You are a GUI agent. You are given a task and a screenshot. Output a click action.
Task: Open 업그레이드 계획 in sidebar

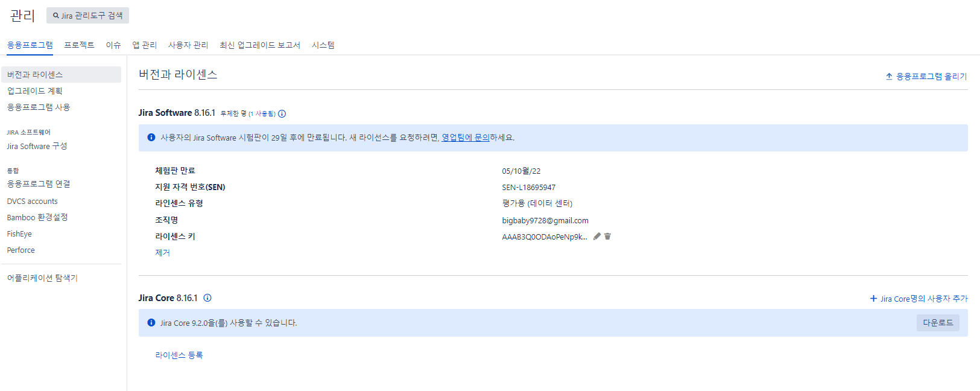(x=35, y=91)
